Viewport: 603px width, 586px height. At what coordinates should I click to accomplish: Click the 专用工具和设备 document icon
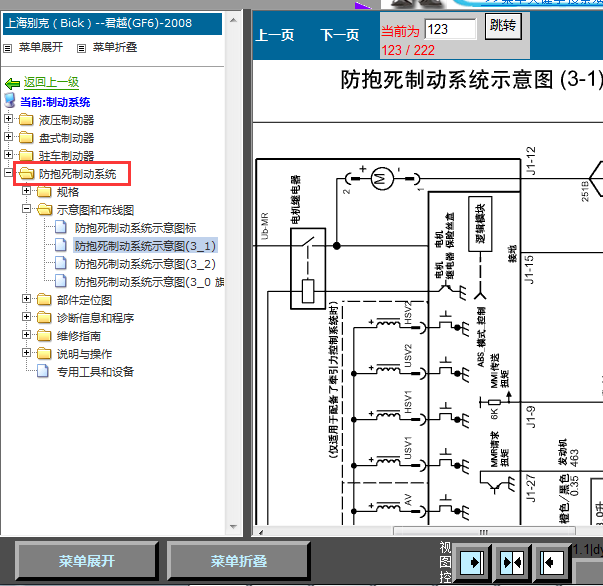click(43, 371)
